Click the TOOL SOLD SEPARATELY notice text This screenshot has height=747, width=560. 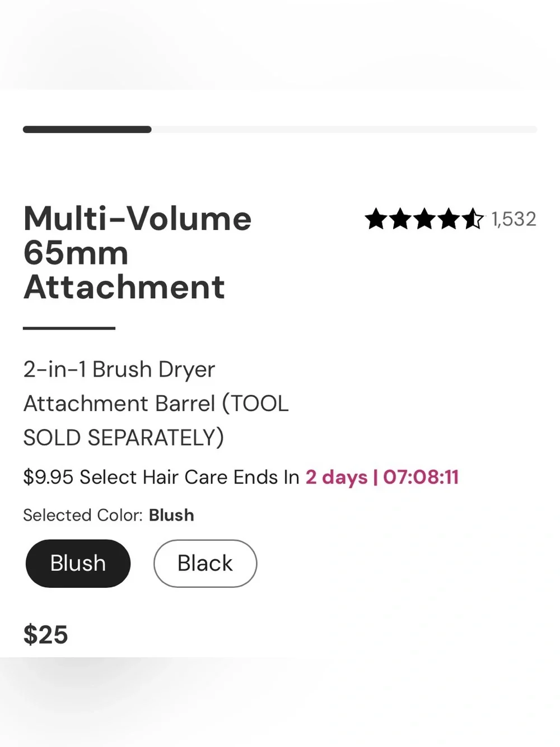pos(156,420)
